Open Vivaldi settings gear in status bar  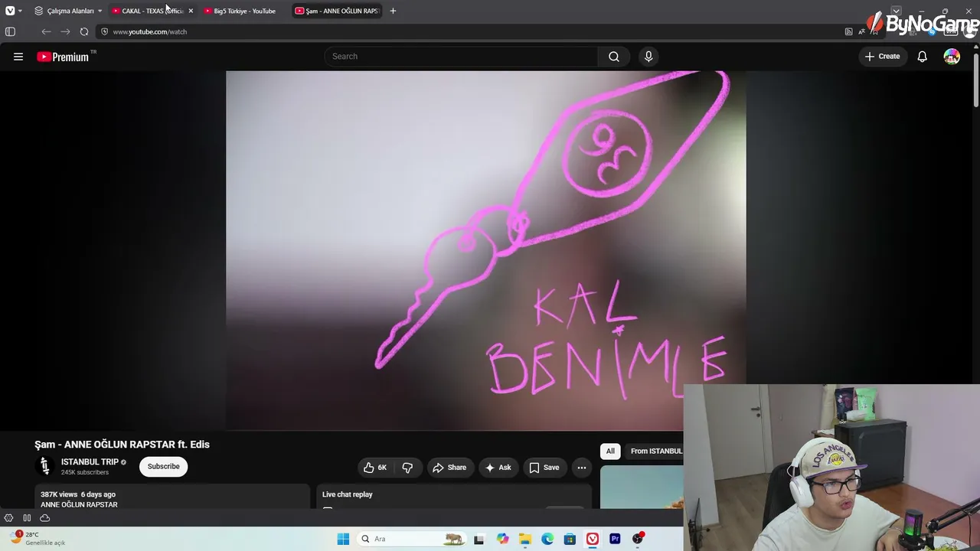[x=8, y=518]
